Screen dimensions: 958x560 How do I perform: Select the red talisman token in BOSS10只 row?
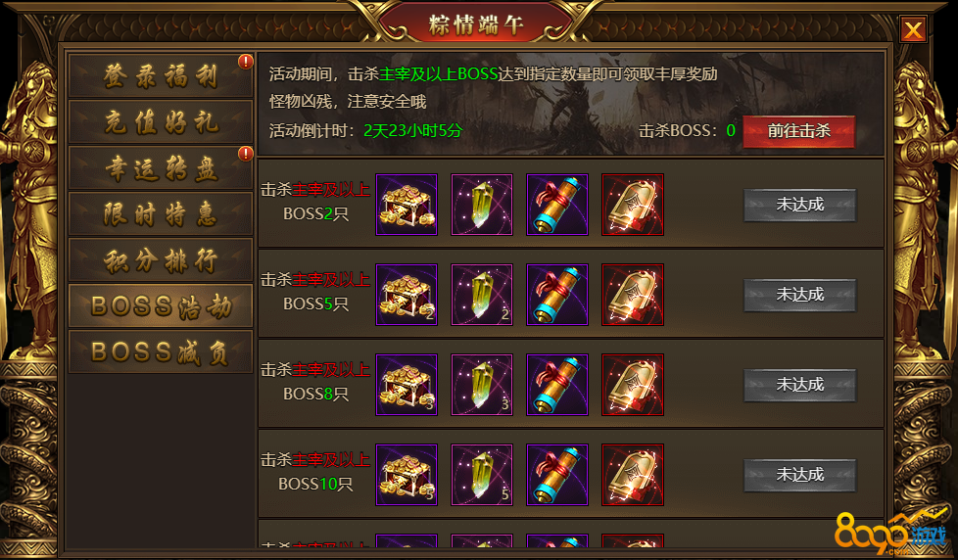point(633,475)
